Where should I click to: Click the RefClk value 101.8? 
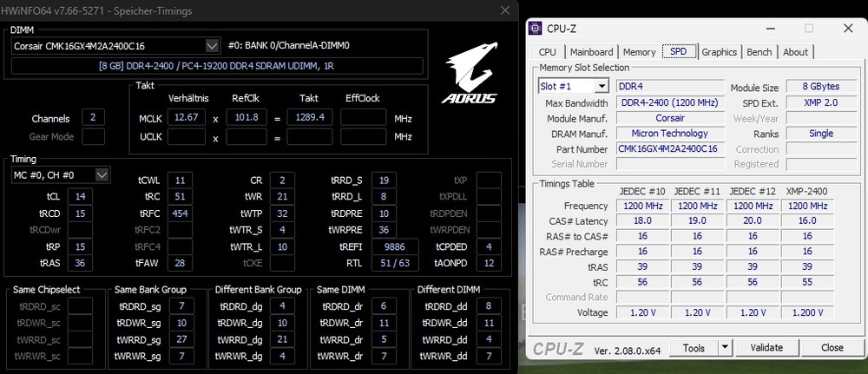247,118
